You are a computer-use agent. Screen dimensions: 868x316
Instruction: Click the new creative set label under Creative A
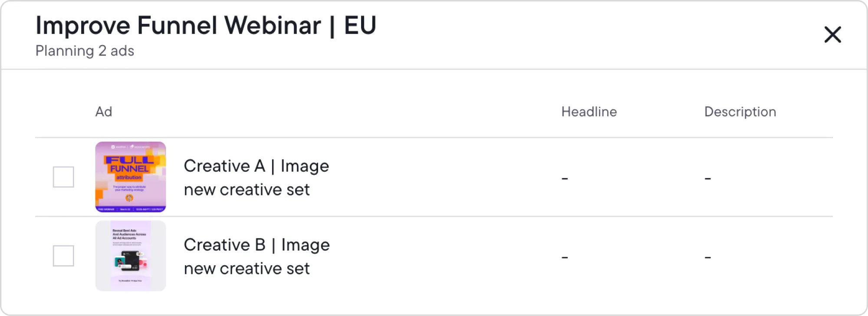pyautogui.click(x=247, y=189)
